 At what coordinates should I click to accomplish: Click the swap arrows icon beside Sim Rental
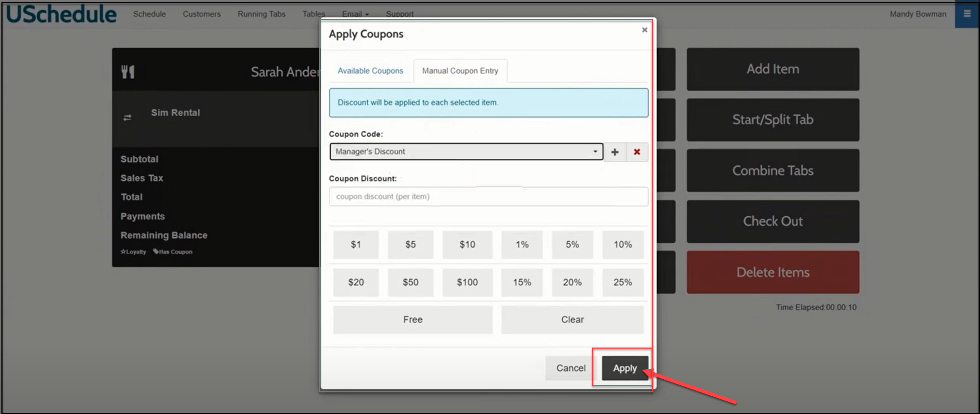[127, 117]
